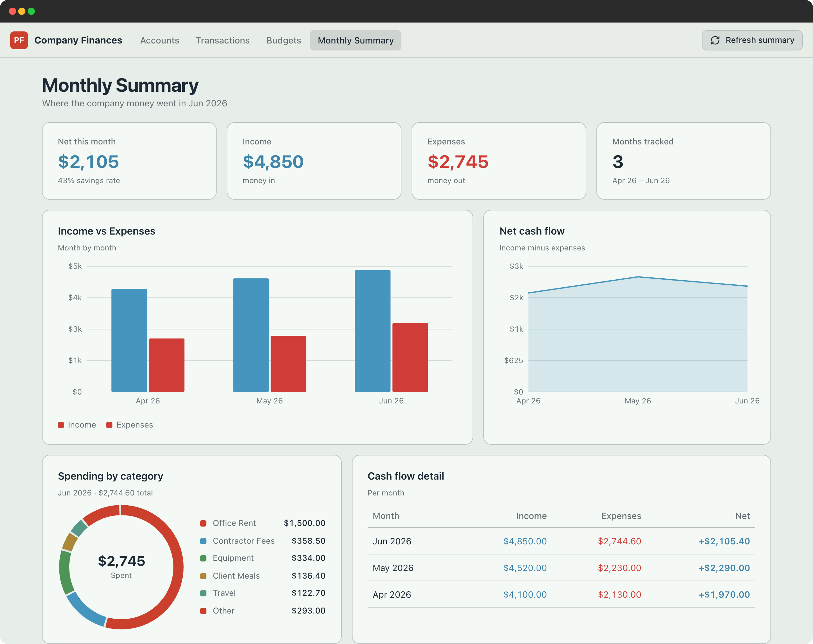
Task: Click the "$334.00" Equipment amount
Action: click(308, 558)
